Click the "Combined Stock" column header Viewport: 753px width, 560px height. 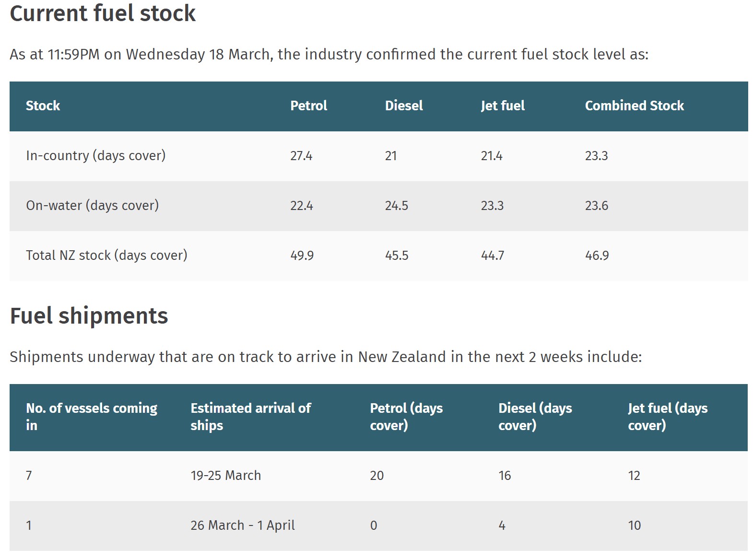pyautogui.click(x=634, y=106)
